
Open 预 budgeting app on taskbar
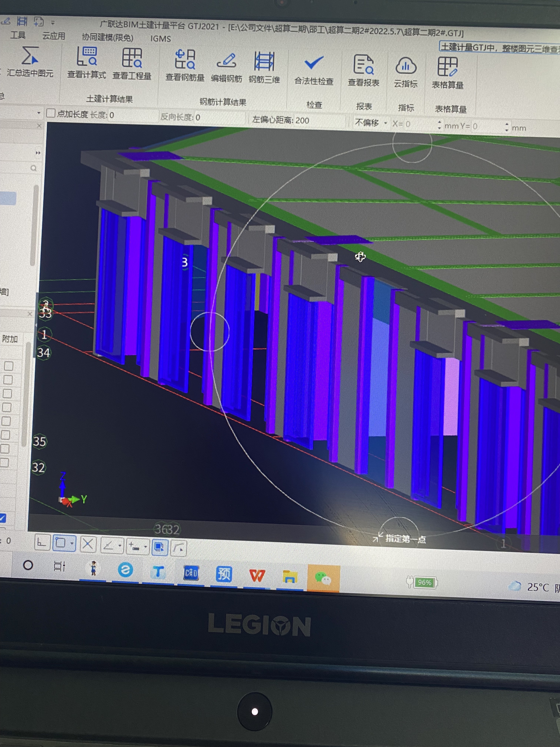[224, 574]
